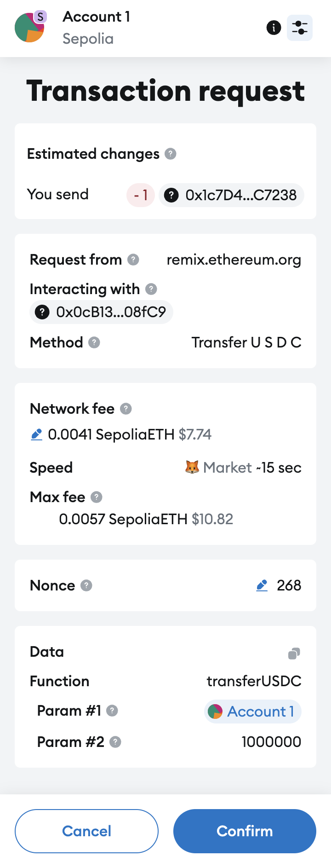
Task: Click the Account 1 param pill
Action: (252, 712)
